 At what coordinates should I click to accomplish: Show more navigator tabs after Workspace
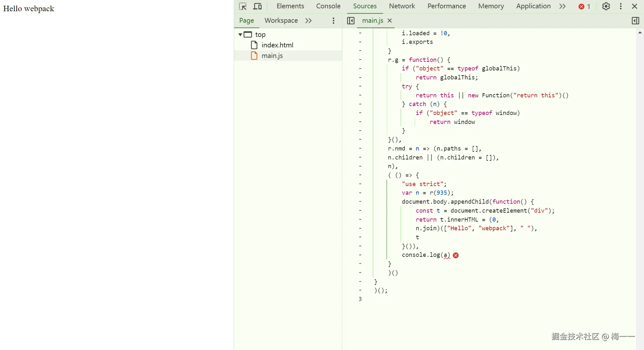pos(308,20)
